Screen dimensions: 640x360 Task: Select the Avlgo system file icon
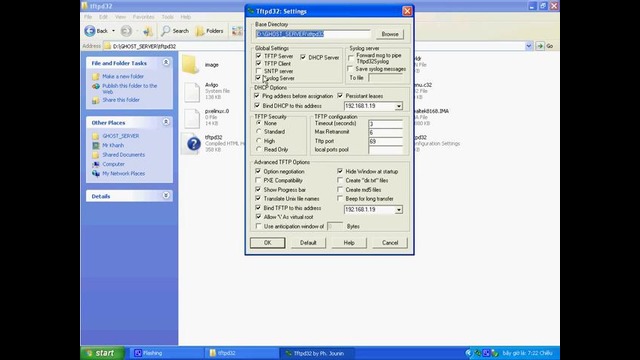(x=191, y=92)
